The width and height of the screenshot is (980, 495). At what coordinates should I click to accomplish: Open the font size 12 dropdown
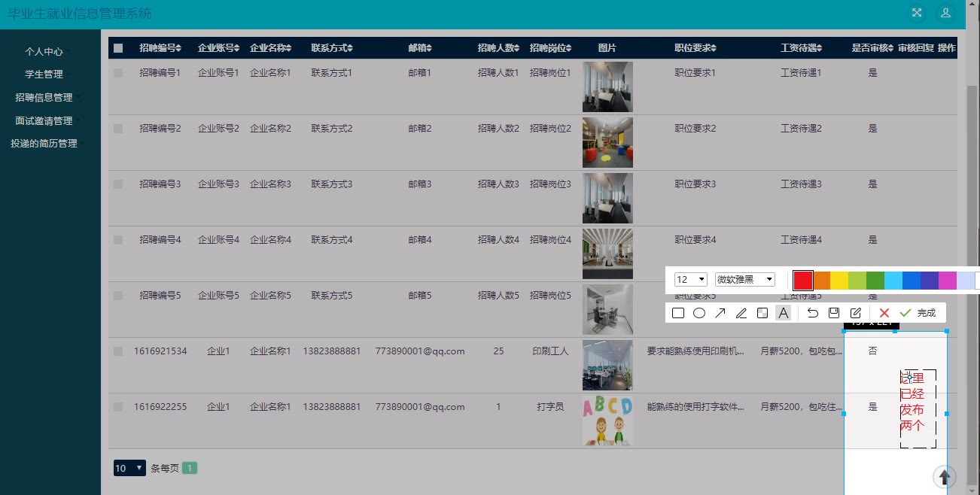pyautogui.click(x=690, y=279)
